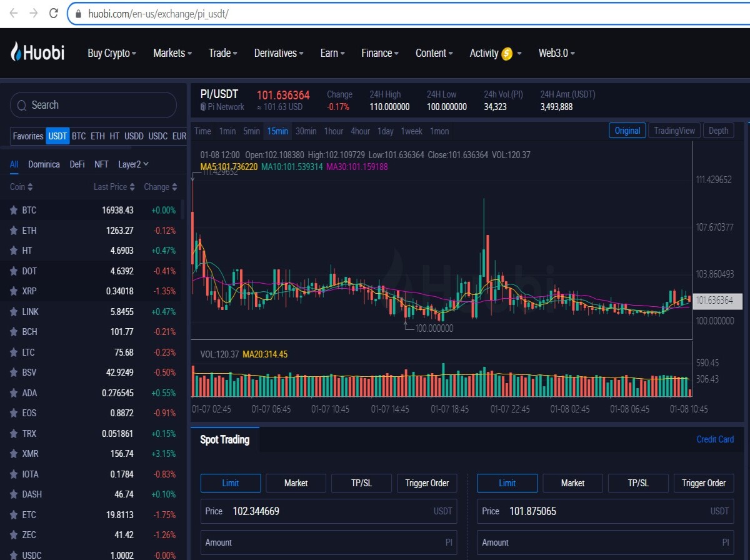Reload the page with browser refresh icon
Screen dimensions: 750x560
pos(54,13)
